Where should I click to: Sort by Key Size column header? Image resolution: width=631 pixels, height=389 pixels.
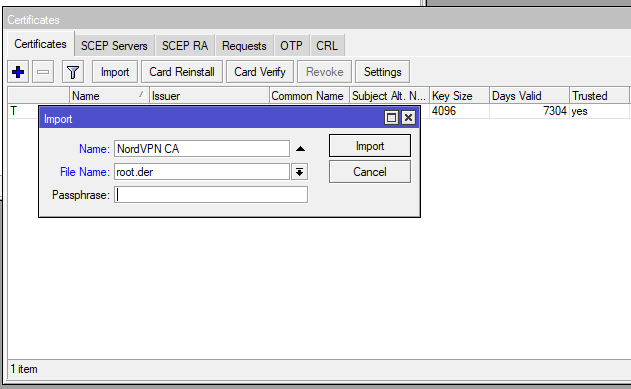click(459, 96)
